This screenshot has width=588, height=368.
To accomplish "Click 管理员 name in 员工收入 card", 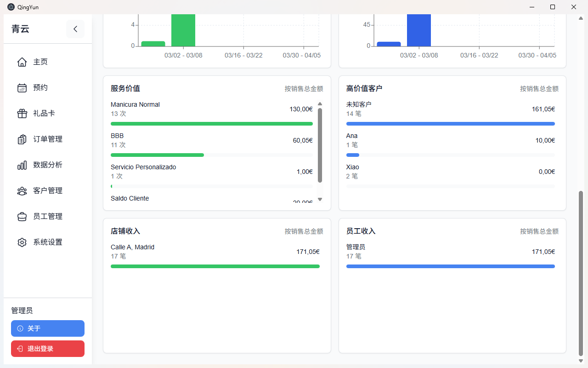I will pyautogui.click(x=356, y=247).
